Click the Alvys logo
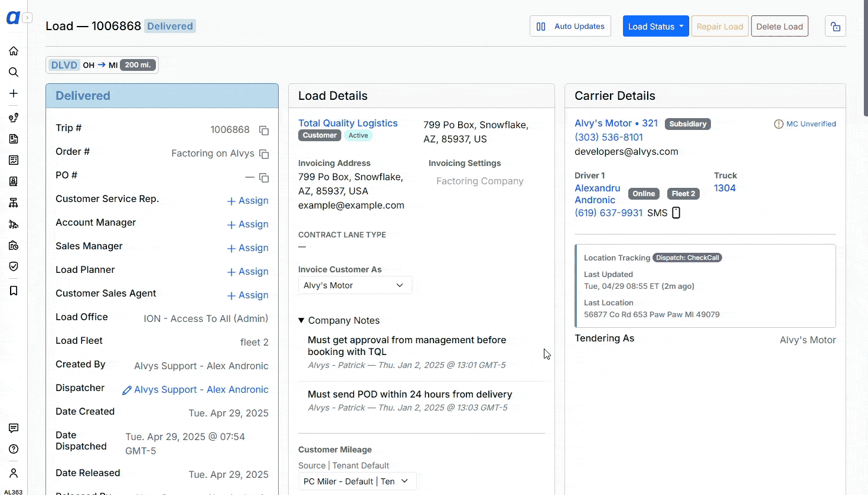Viewport: 868px width, 495px height. (13, 18)
